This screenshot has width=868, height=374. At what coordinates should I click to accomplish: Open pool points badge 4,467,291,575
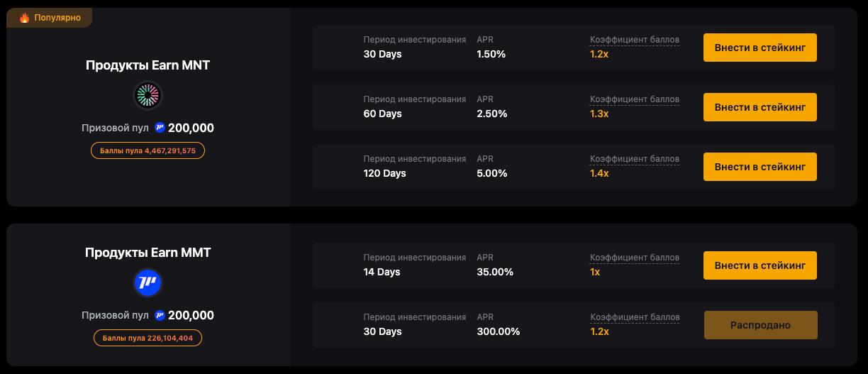tap(148, 150)
